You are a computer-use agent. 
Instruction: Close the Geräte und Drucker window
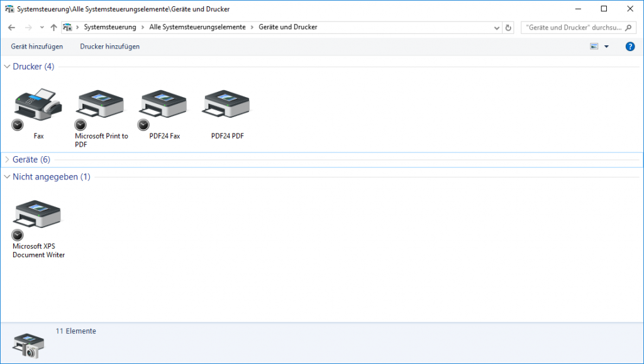click(630, 9)
